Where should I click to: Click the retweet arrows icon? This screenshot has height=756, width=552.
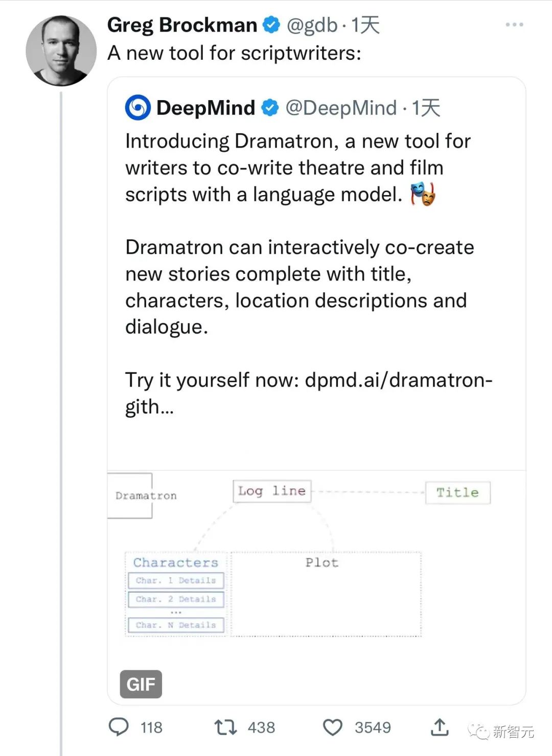coord(225,727)
